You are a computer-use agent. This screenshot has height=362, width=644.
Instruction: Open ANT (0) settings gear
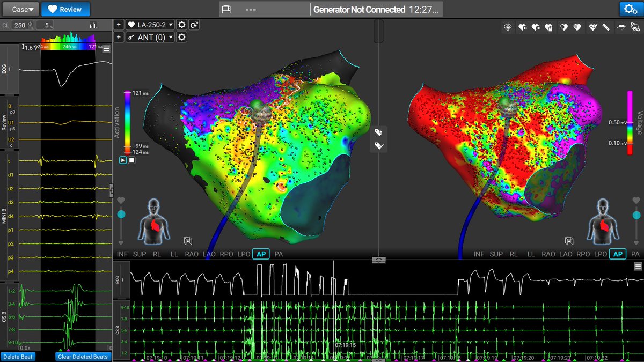(182, 37)
